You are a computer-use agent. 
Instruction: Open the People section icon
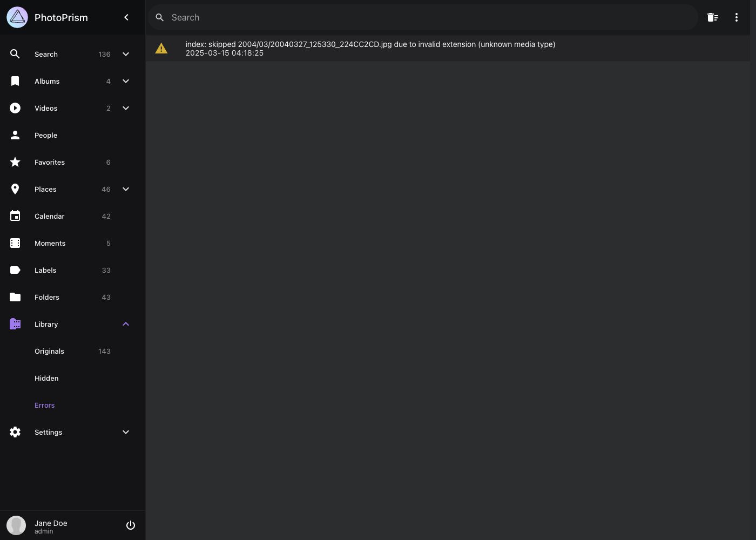point(15,135)
